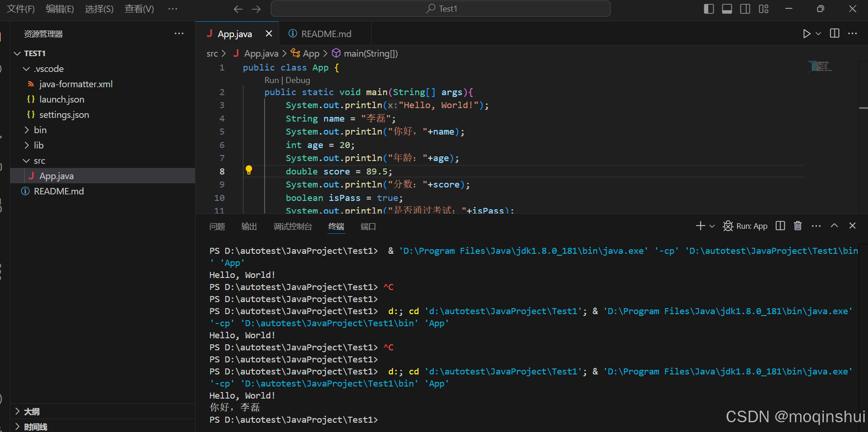
Task: Click the Debug code lens above main
Action: [x=298, y=80]
